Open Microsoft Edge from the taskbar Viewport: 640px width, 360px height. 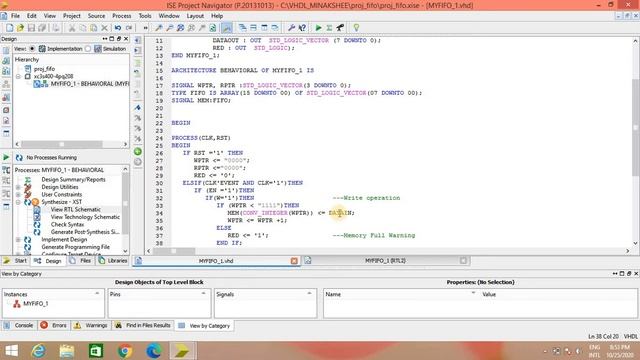point(154,351)
